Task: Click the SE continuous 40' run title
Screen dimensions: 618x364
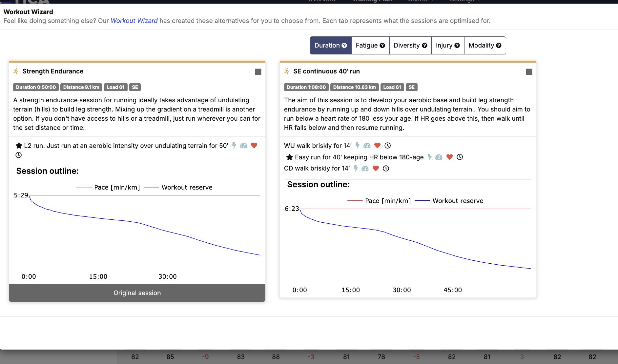Action: 326,71
